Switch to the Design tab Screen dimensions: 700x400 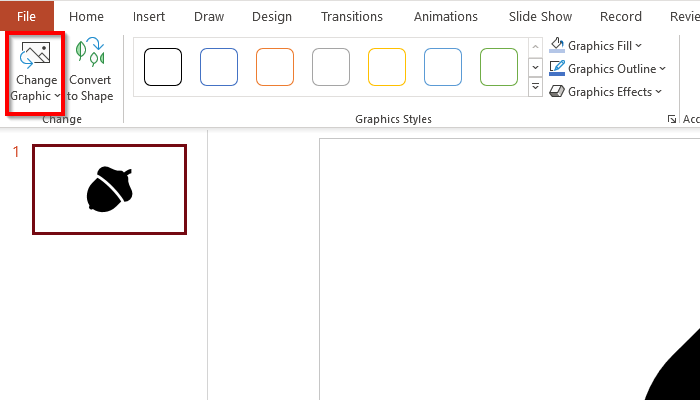[x=272, y=16]
